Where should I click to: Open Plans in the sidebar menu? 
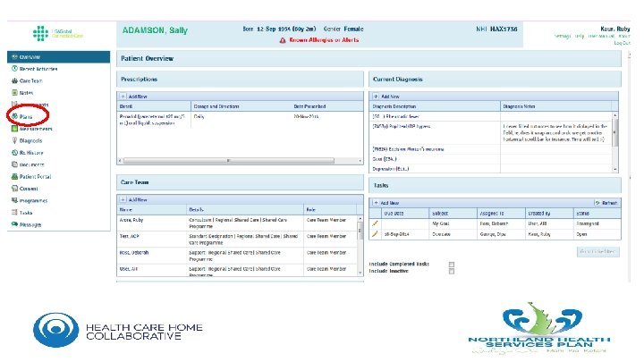click(x=25, y=116)
